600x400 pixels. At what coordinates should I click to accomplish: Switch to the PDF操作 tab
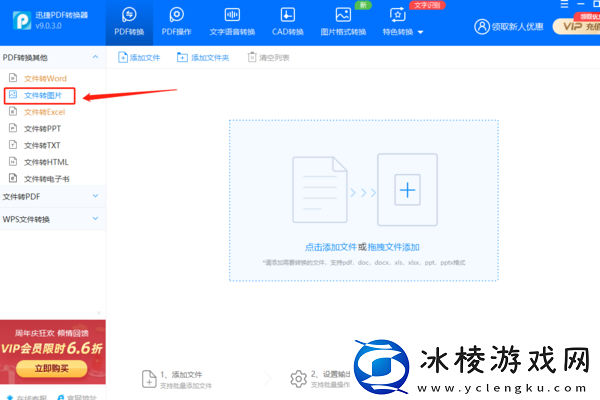pos(176,23)
